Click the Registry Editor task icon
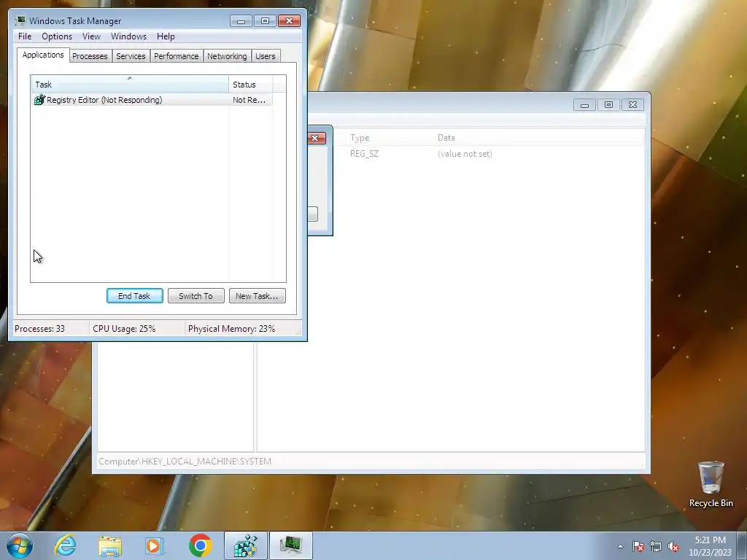This screenshot has height=560, width=747. pos(39,99)
